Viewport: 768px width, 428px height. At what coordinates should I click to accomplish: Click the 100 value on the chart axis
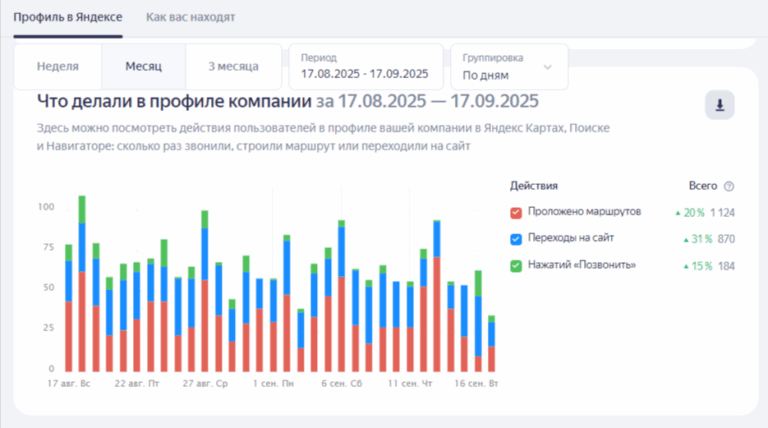46,207
